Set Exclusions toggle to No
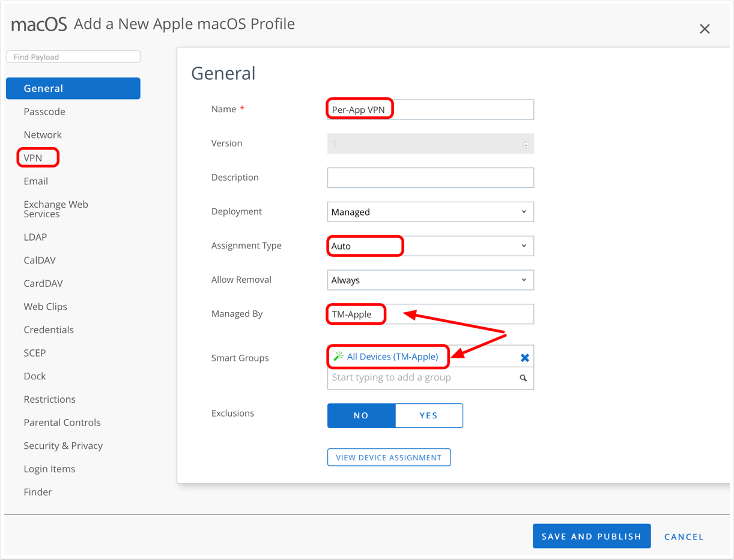This screenshot has width=734, height=560. click(x=361, y=415)
